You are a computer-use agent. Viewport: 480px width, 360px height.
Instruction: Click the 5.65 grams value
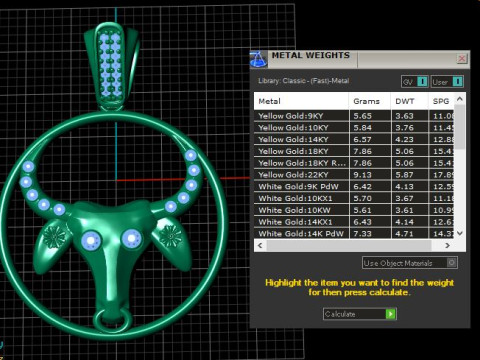[363, 116]
